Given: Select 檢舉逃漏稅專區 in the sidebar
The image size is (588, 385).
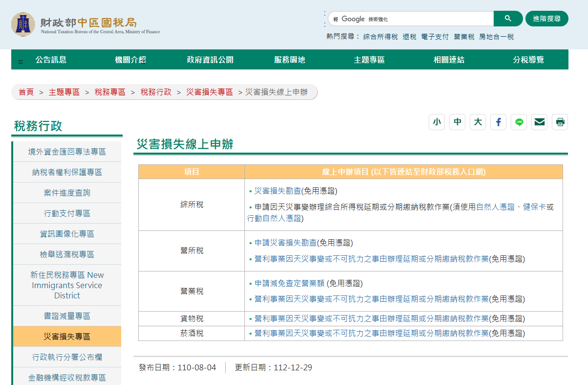Looking at the screenshot, I should pyautogui.click(x=67, y=254).
